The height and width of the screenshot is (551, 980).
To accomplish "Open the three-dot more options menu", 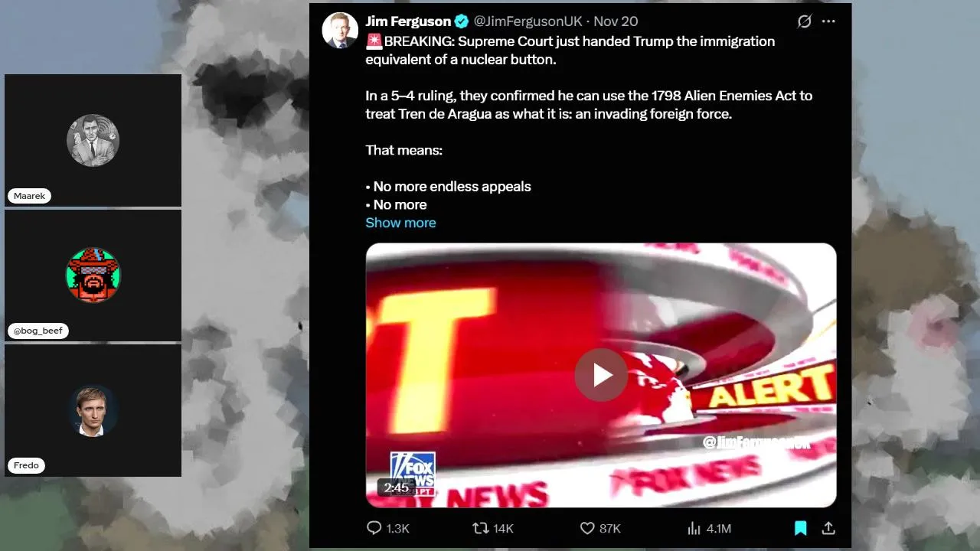I will click(828, 21).
